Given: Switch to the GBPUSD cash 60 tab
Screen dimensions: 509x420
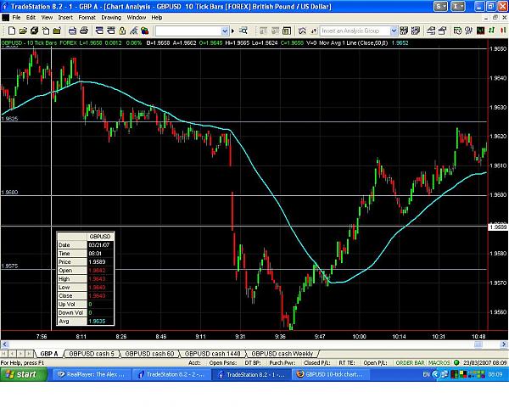Looking at the screenshot, I should pyautogui.click(x=149, y=354).
